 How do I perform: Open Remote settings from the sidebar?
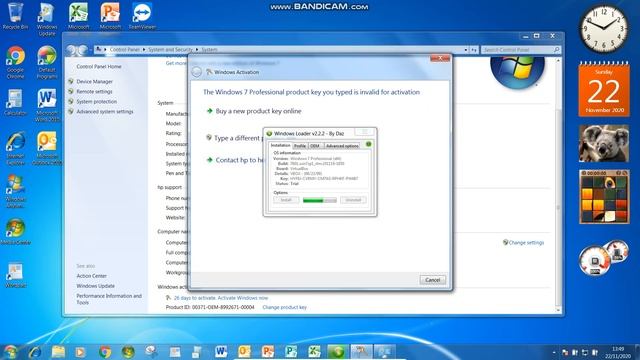click(x=94, y=91)
